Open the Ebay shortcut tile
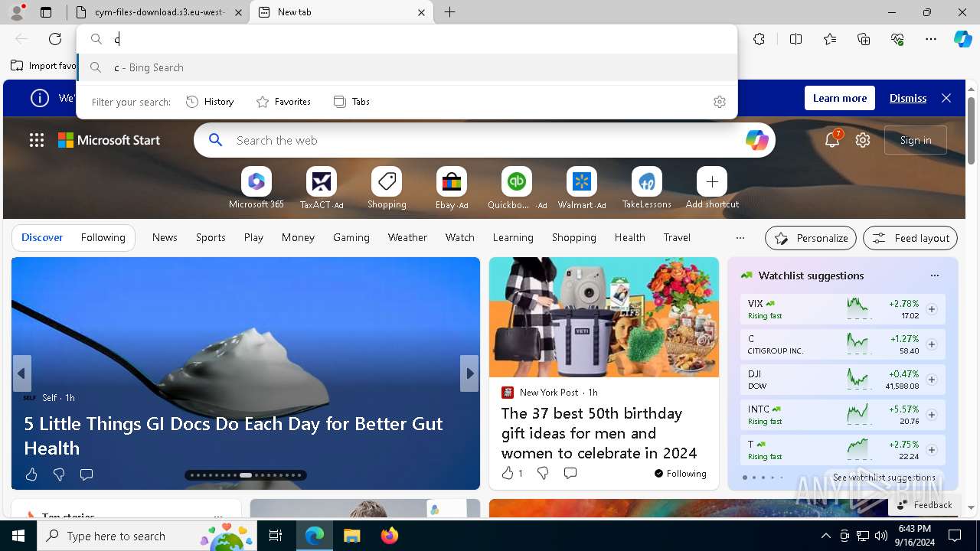The width and height of the screenshot is (980, 551). coord(452,188)
